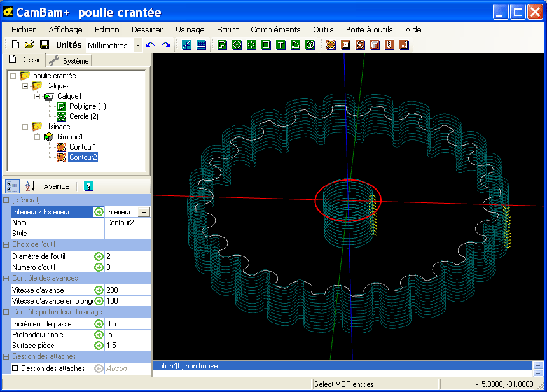Open a file using the folder icon
The width and height of the screenshot is (547, 392).
[x=30, y=45]
